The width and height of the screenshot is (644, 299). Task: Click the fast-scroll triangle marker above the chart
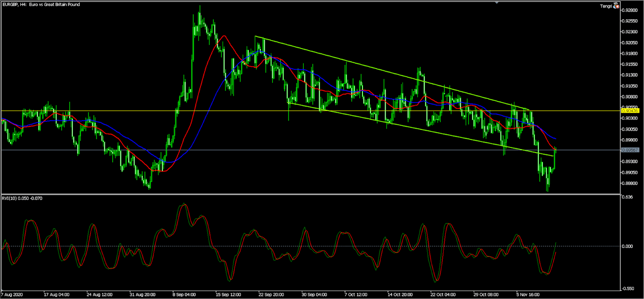tap(497, 3)
